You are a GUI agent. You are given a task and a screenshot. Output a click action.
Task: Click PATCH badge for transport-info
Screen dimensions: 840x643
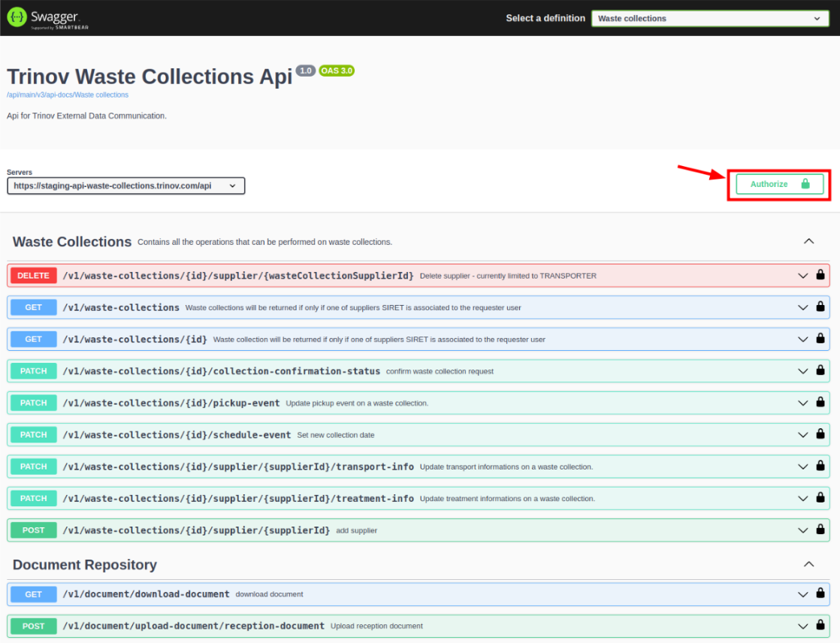pos(33,467)
